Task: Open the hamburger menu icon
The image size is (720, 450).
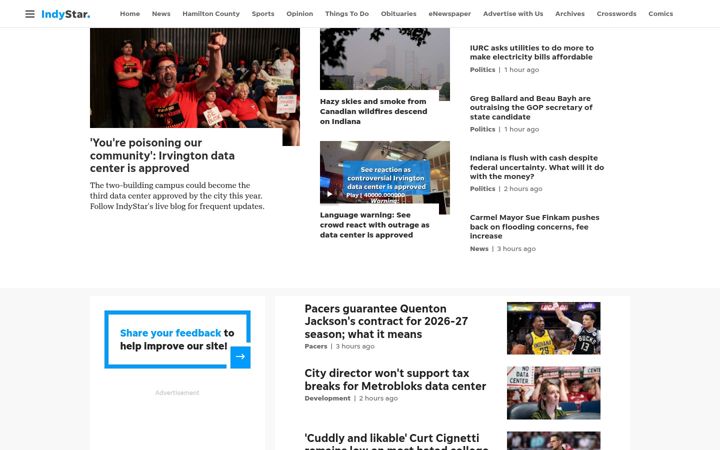Action: pos(30,14)
